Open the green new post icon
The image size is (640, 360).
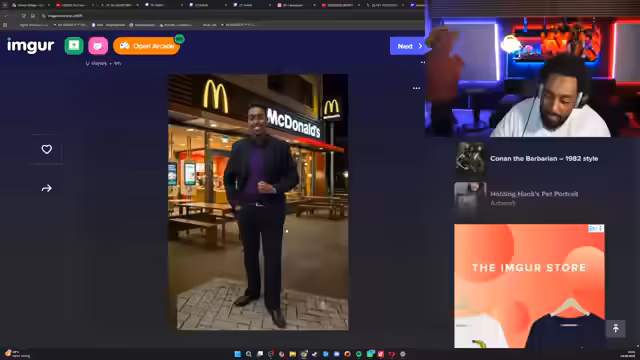[74, 46]
